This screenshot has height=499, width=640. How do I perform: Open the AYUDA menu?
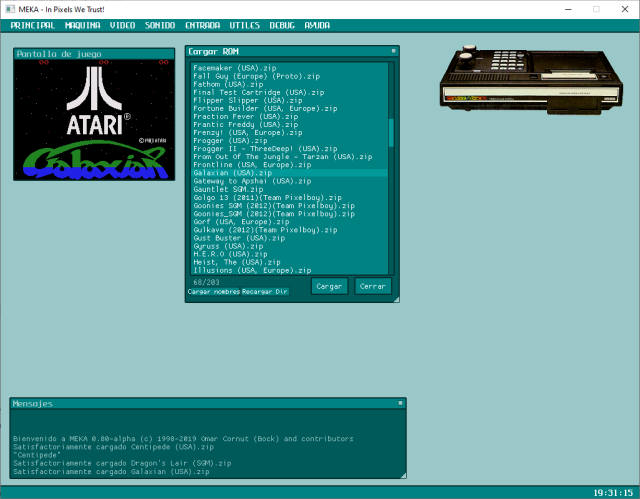point(317,25)
